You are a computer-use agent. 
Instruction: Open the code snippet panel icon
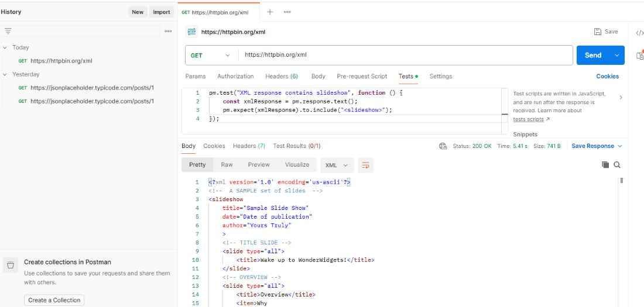coord(639,33)
